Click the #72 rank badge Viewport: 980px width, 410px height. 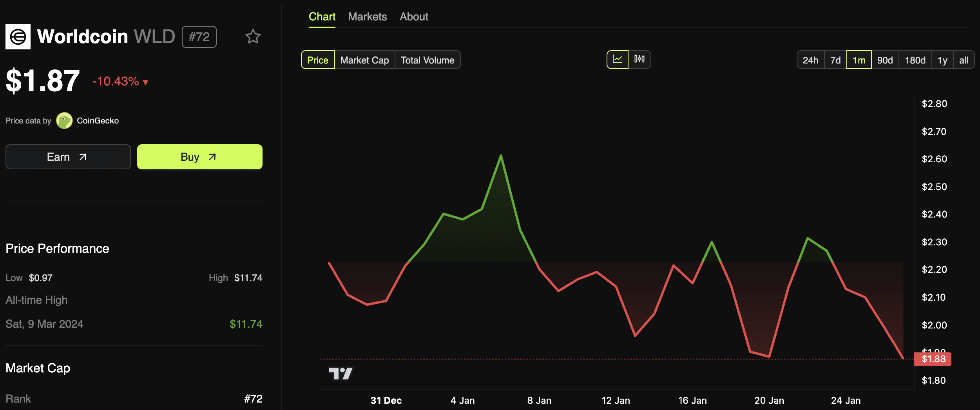click(199, 37)
